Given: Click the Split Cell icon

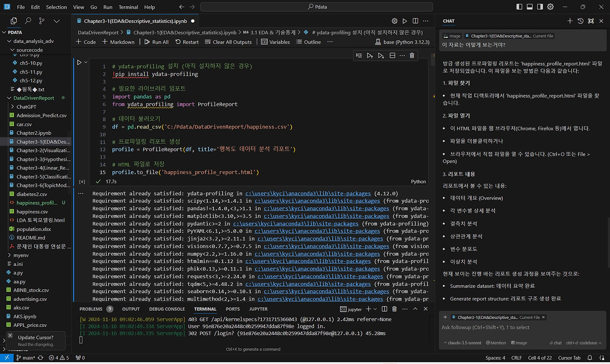Looking at the screenshot, I should coord(392,56).
